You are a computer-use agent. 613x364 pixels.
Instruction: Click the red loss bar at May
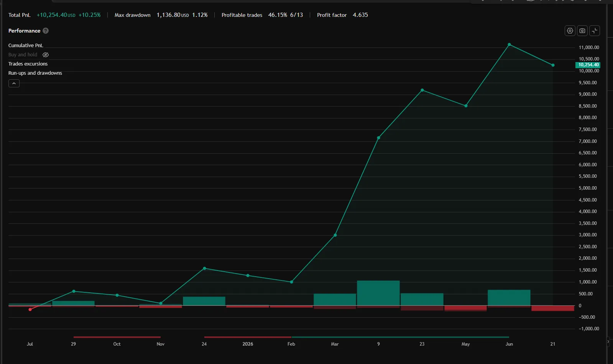(465, 308)
